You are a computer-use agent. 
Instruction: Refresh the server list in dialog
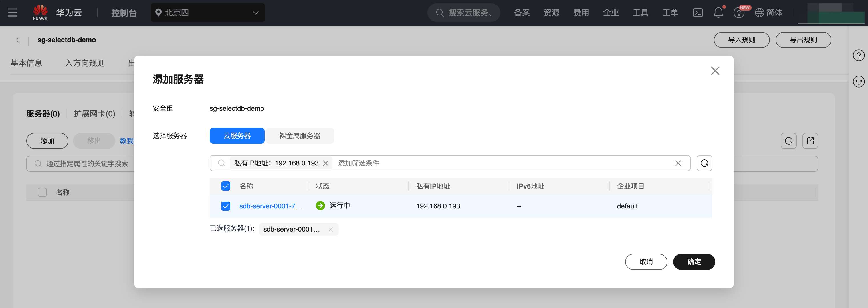[x=704, y=163]
